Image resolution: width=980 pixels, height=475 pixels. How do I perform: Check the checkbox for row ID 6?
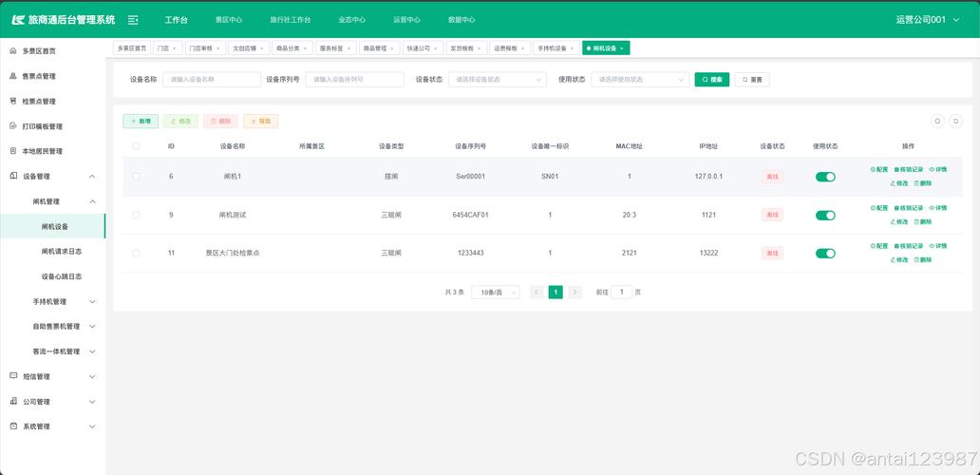coord(136,177)
